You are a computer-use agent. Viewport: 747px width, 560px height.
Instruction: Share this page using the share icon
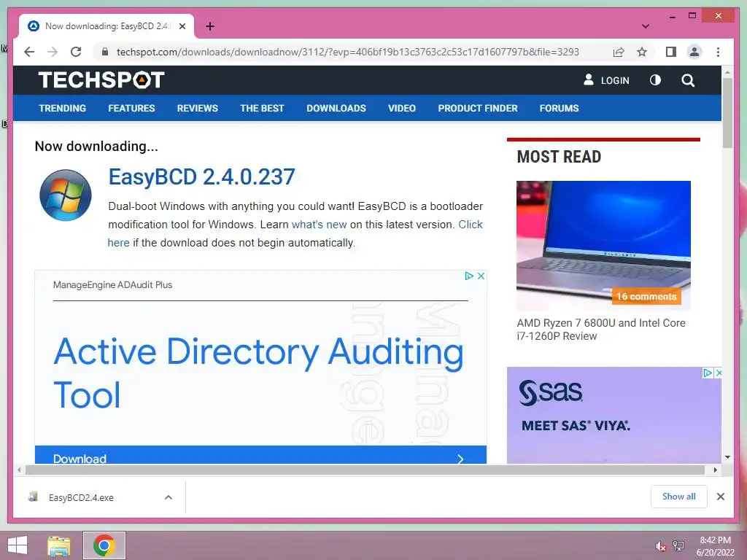(619, 52)
